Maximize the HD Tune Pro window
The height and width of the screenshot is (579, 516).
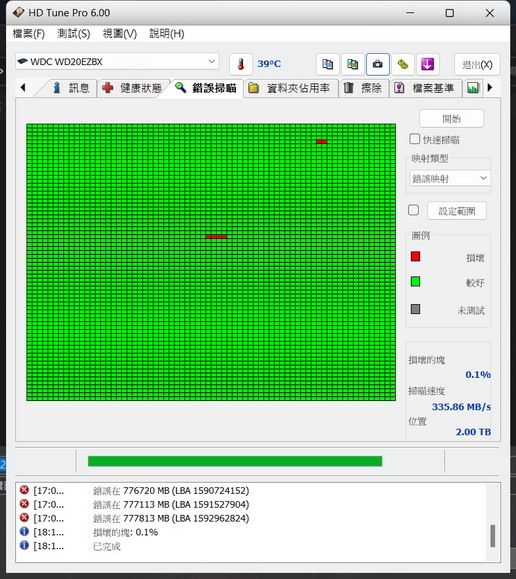tap(450, 13)
